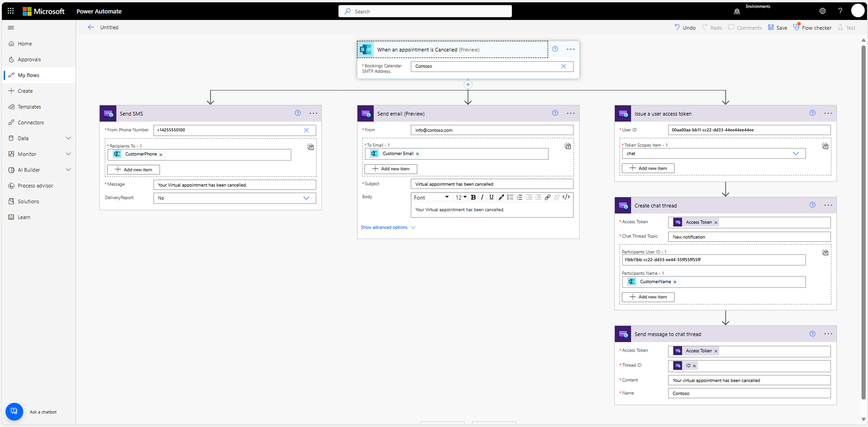Click Undo in the command bar

click(685, 28)
